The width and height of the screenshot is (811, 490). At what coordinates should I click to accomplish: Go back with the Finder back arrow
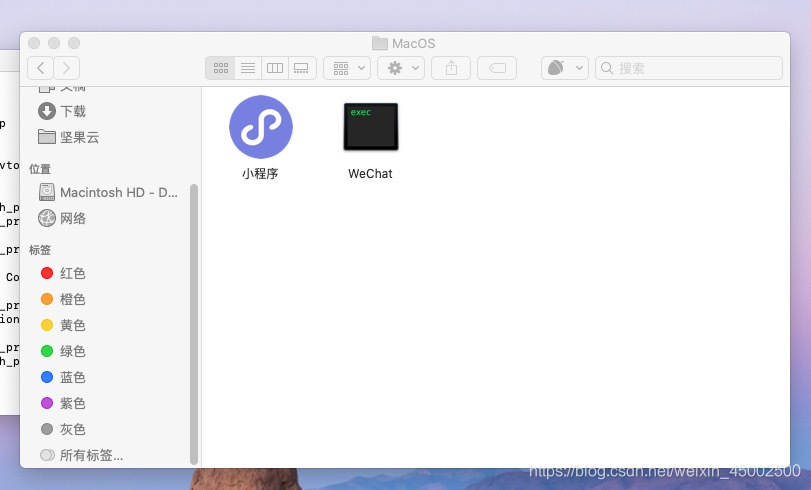click(40, 68)
